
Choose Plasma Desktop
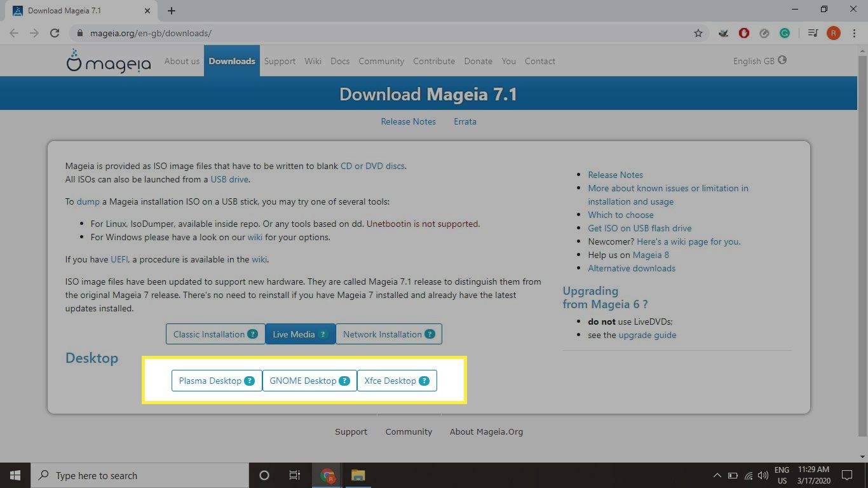pyautogui.click(x=217, y=381)
